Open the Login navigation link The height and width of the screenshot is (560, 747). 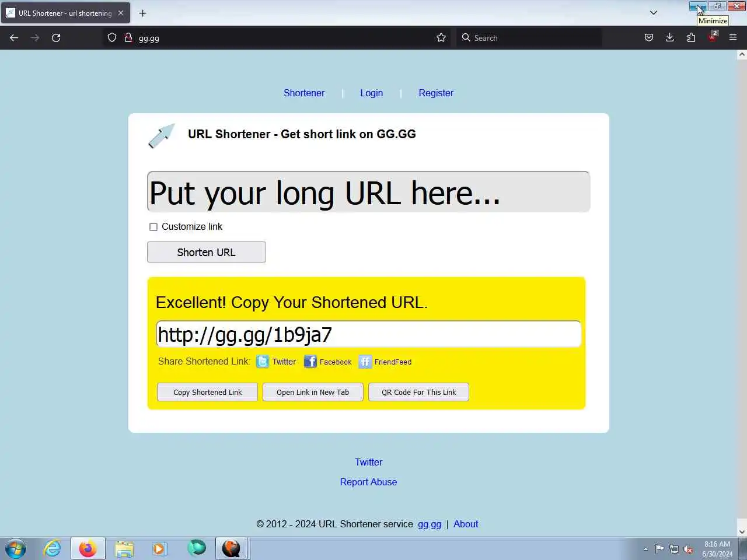(372, 93)
